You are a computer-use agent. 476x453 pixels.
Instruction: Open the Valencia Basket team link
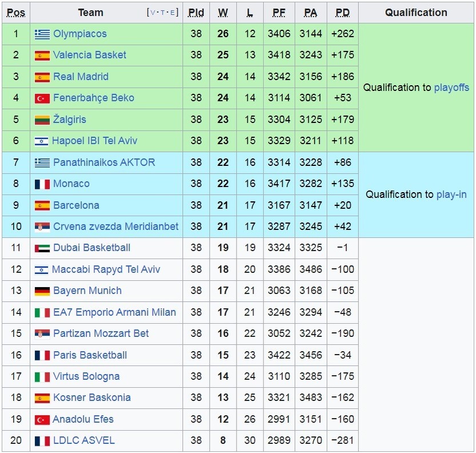pos(90,55)
